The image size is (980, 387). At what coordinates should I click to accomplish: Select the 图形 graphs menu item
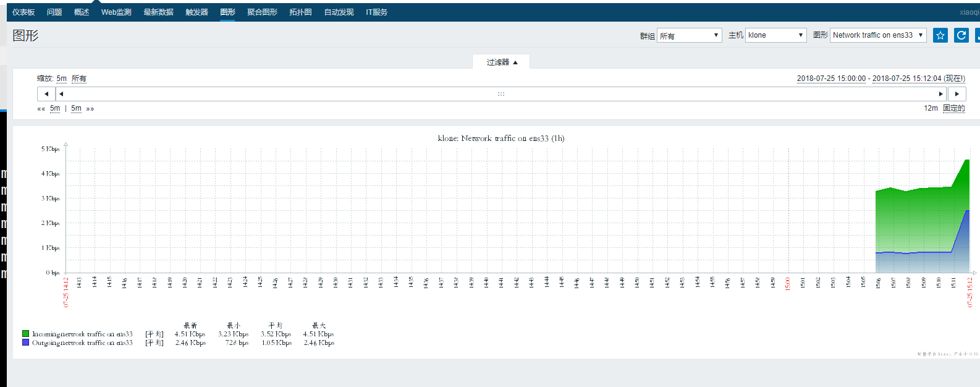(x=227, y=12)
